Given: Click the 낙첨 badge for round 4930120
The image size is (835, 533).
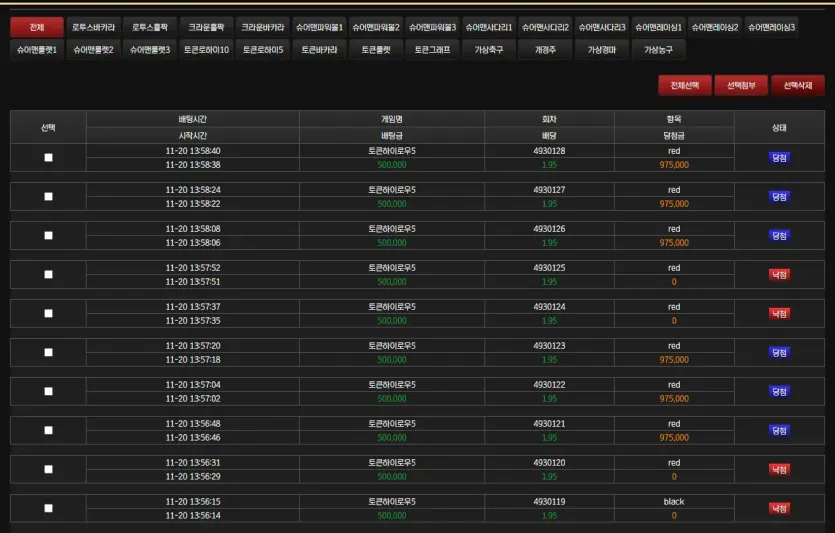Looking at the screenshot, I should [x=779, y=470].
